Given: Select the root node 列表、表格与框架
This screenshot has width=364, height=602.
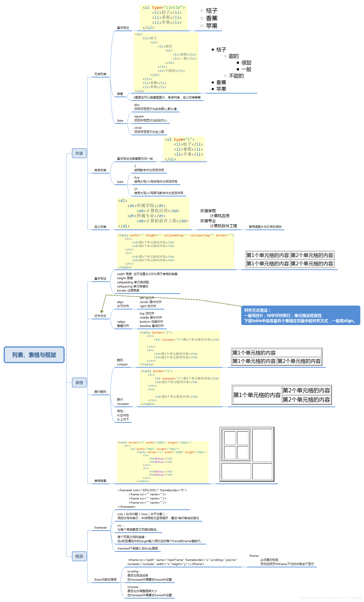Looking at the screenshot, I should pos(34,354).
